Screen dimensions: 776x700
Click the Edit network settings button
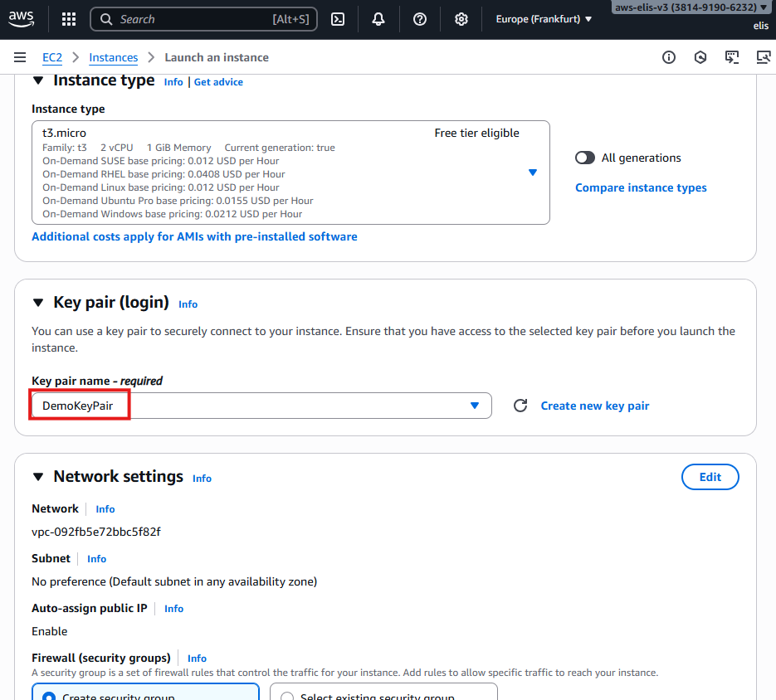[710, 477]
